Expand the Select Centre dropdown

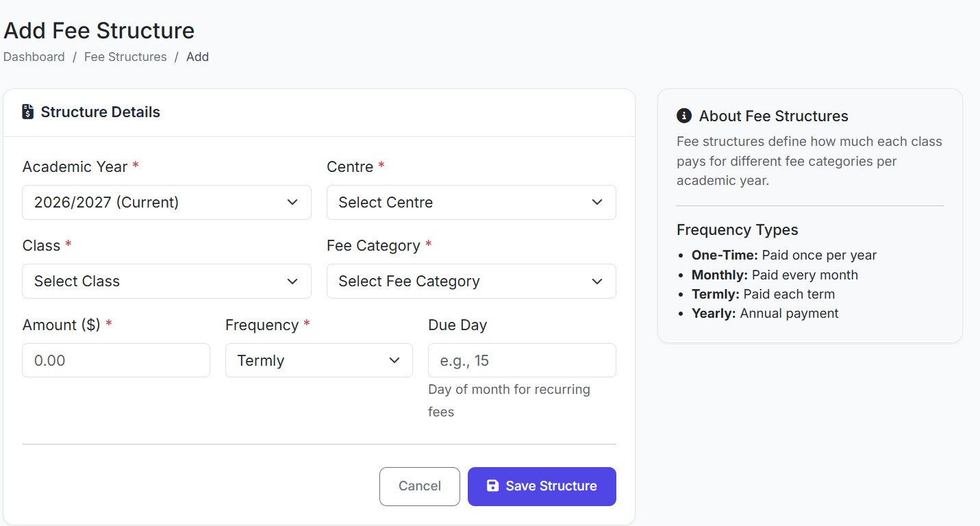(x=470, y=202)
